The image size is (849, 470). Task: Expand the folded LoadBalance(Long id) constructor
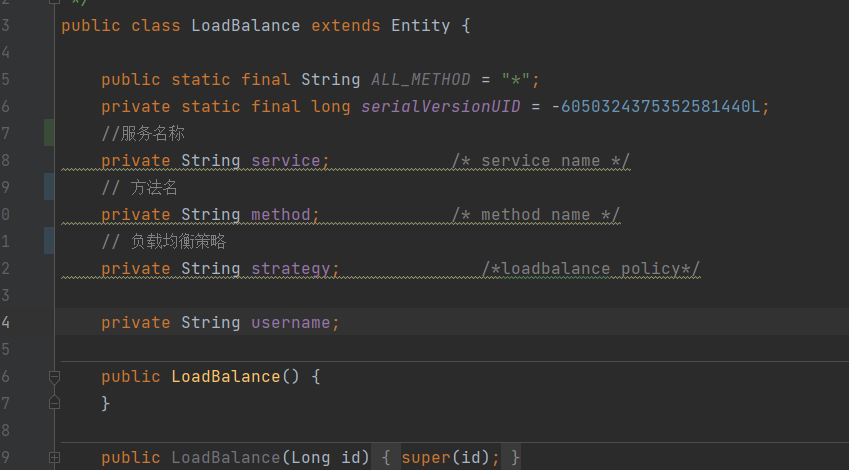point(54,457)
